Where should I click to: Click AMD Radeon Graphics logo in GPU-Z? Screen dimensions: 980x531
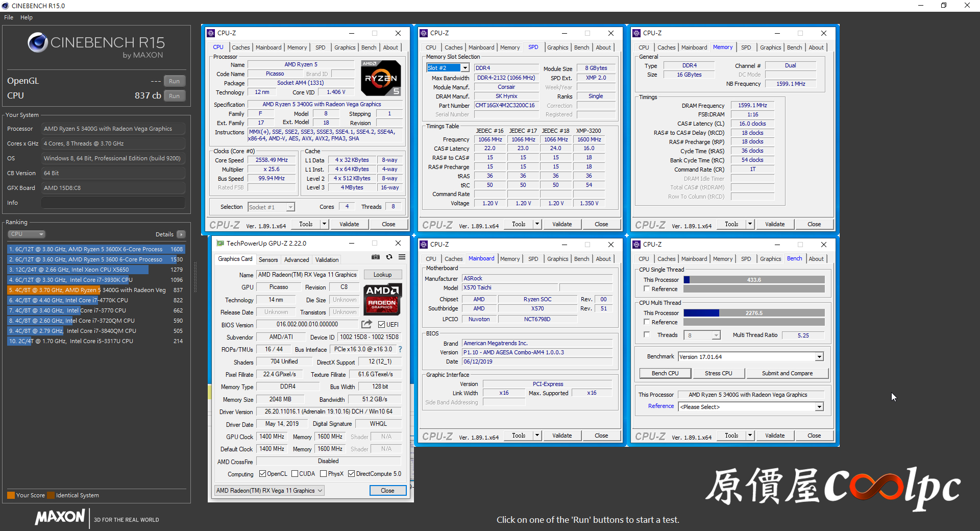(x=382, y=300)
